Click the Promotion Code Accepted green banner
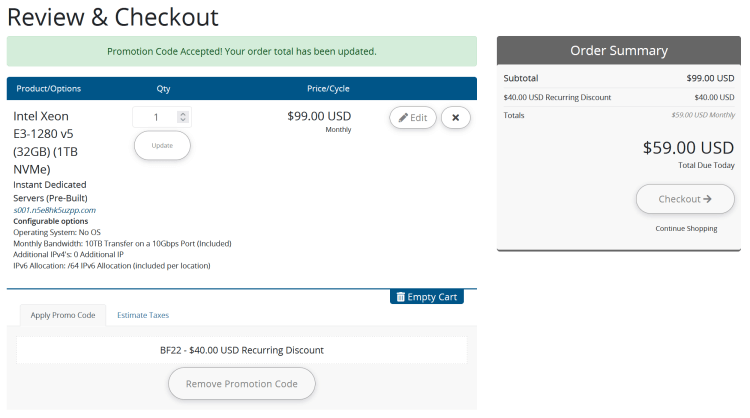Viewport: 750px width, 418px height. click(x=242, y=51)
